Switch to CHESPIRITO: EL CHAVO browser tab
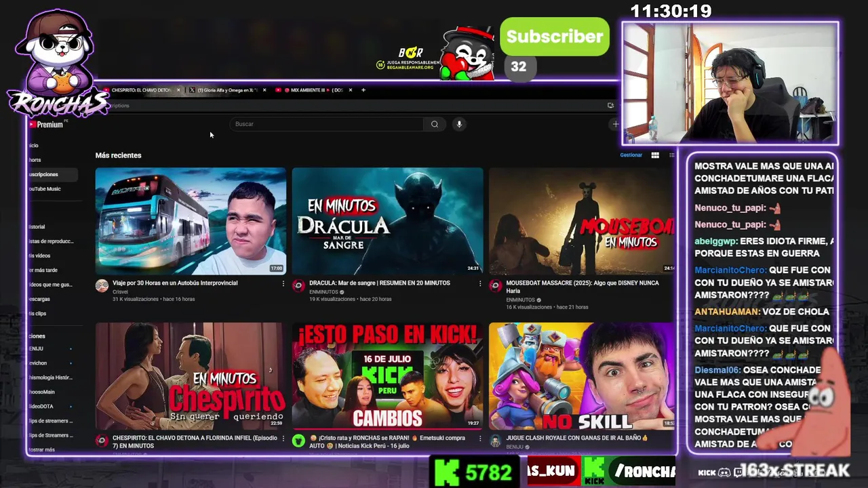 tap(140, 90)
